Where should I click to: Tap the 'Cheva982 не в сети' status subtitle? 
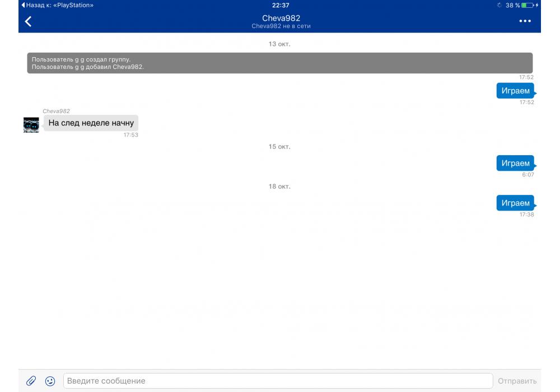(x=281, y=26)
